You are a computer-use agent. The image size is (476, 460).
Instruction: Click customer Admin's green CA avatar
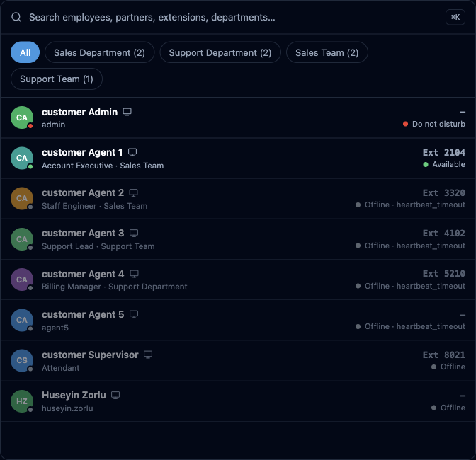click(x=22, y=117)
